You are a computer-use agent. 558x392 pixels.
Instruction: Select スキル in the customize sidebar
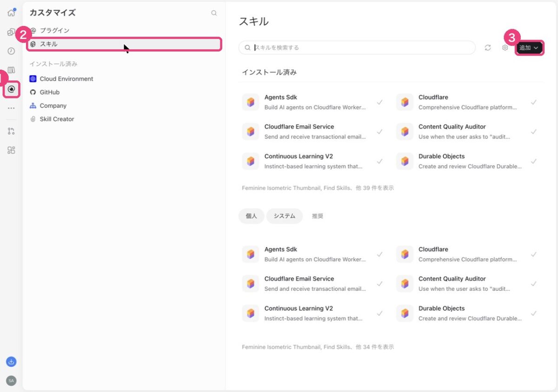tap(124, 44)
